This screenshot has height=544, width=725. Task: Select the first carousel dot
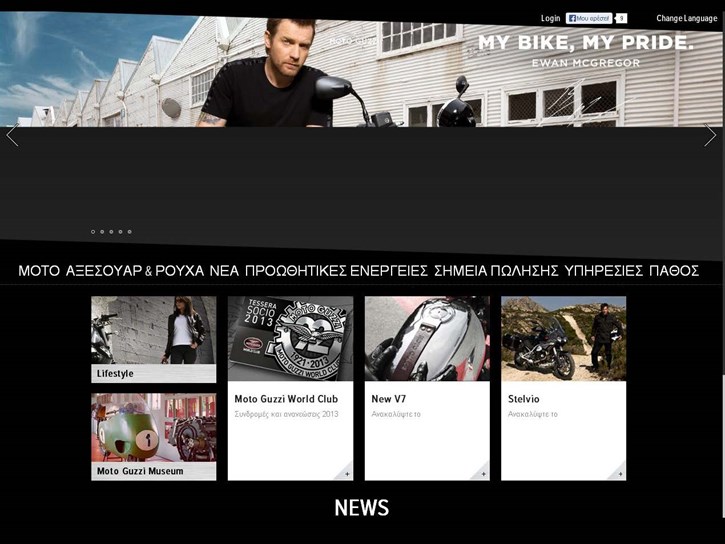tap(93, 232)
